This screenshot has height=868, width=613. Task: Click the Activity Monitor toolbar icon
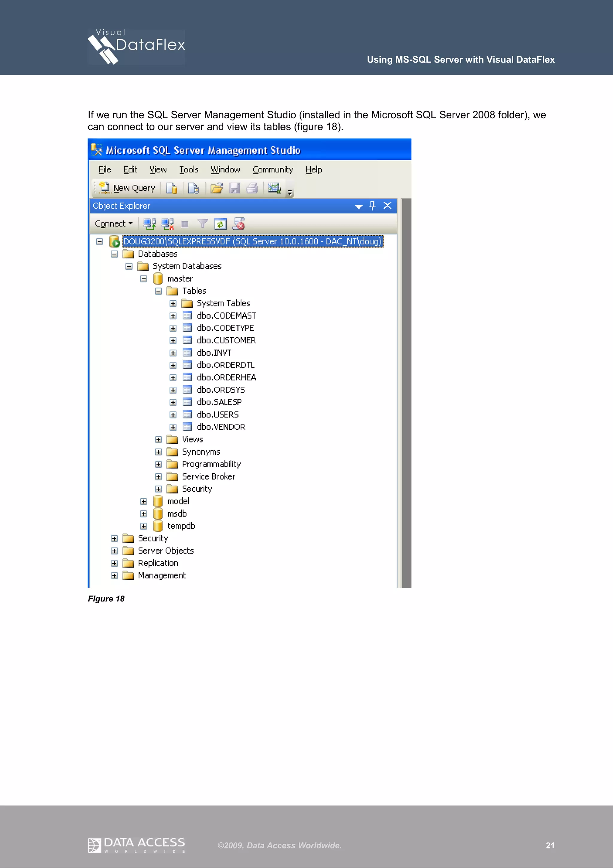pyautogui.click(x=274, y=188)
